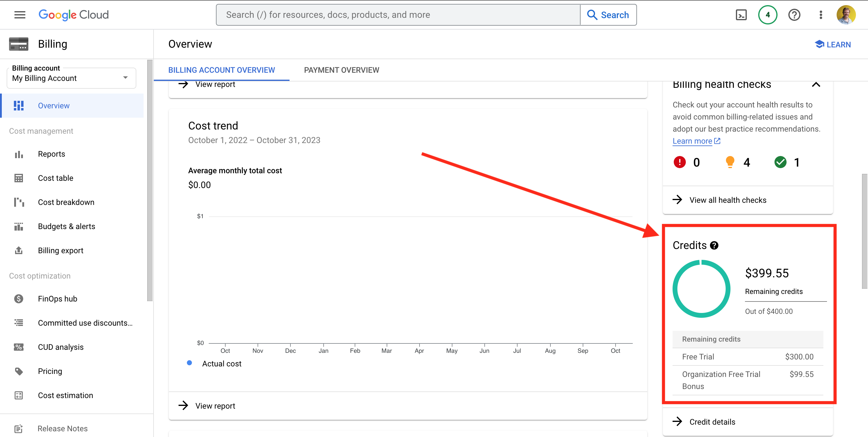This screenshot has height=437, width=868.
Task: Open the Cost table page
Action: [55, 178]
